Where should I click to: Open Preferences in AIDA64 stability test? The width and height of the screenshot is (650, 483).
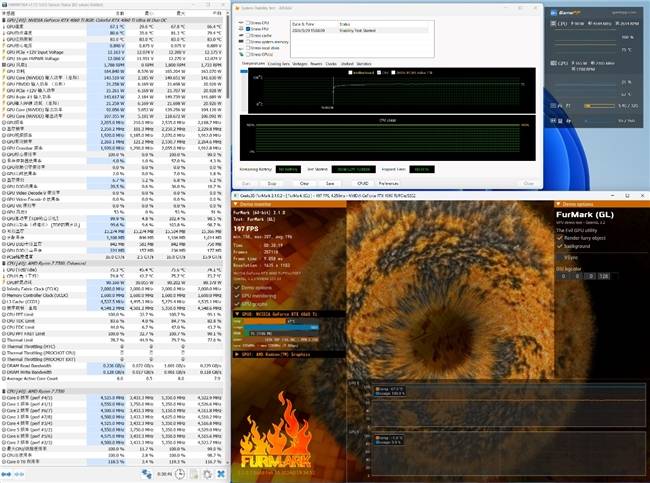coord(388,183)
